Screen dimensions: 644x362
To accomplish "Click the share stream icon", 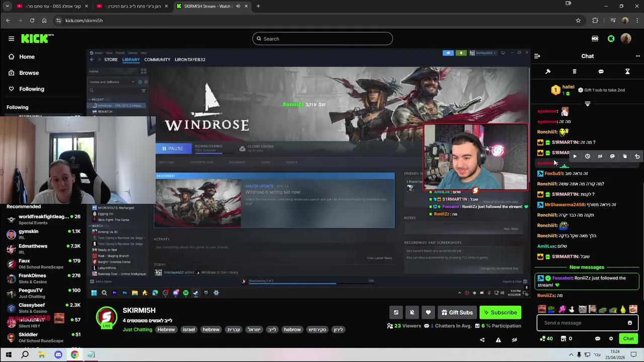I will point(482,340).
